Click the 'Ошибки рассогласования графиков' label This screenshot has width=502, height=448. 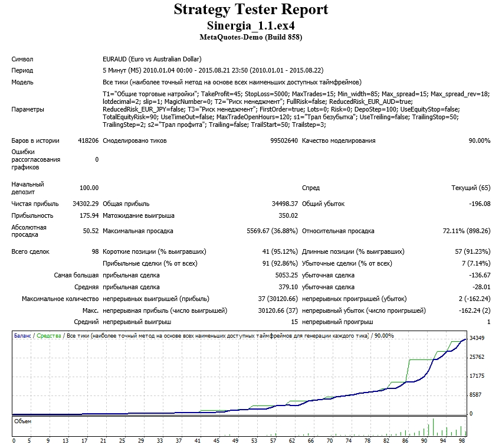point(36,159)
